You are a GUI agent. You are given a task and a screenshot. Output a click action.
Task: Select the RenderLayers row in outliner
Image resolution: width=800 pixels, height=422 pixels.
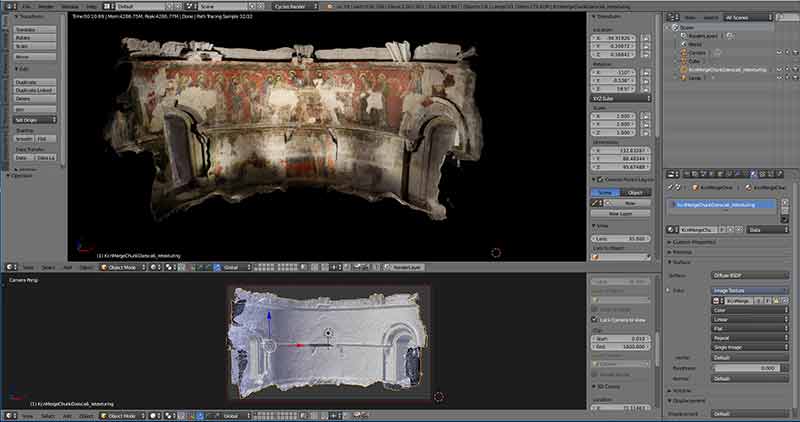[x=702, y=36]
